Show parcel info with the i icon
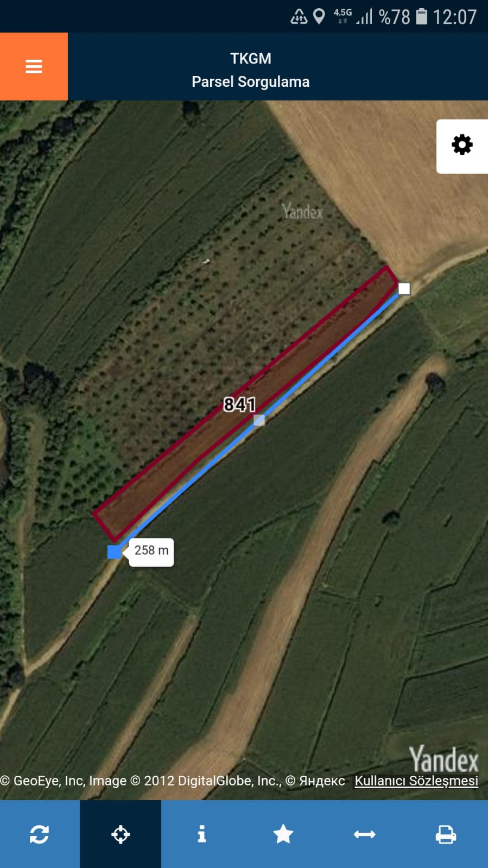 point(202,834)
